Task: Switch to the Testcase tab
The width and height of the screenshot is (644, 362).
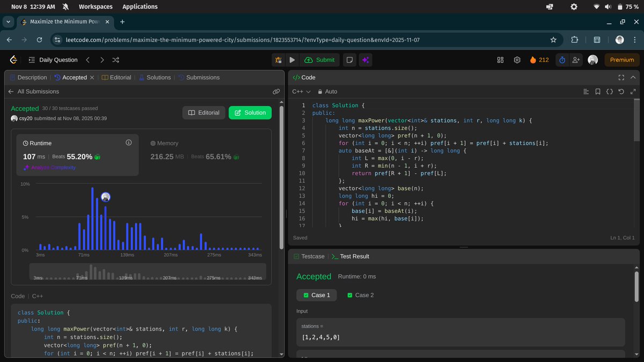Action: (x=309, y=256)
